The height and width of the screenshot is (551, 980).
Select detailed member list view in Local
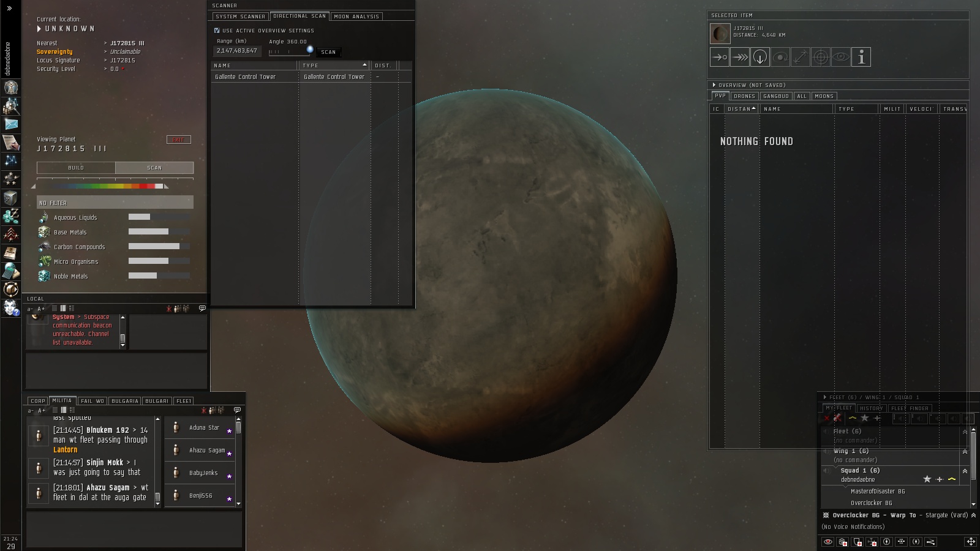click(x=72, y=309)
